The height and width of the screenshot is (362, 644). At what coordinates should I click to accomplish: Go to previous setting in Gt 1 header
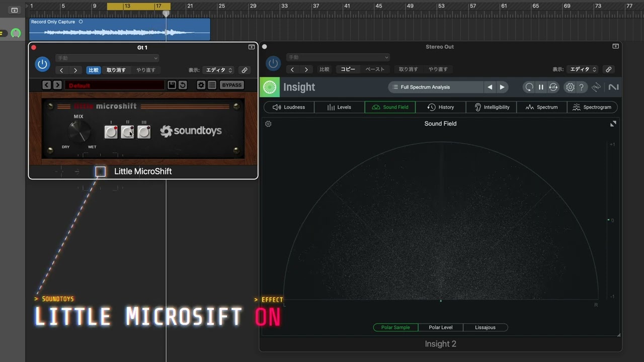[x=61, y=70]
